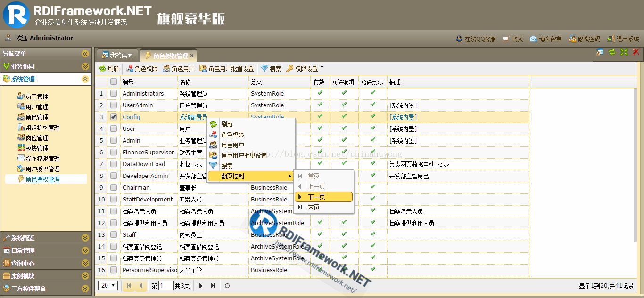644x298 pixels.
Task: Toggle the select-all checkbox in table header
Action: click(x=114, y=82)
